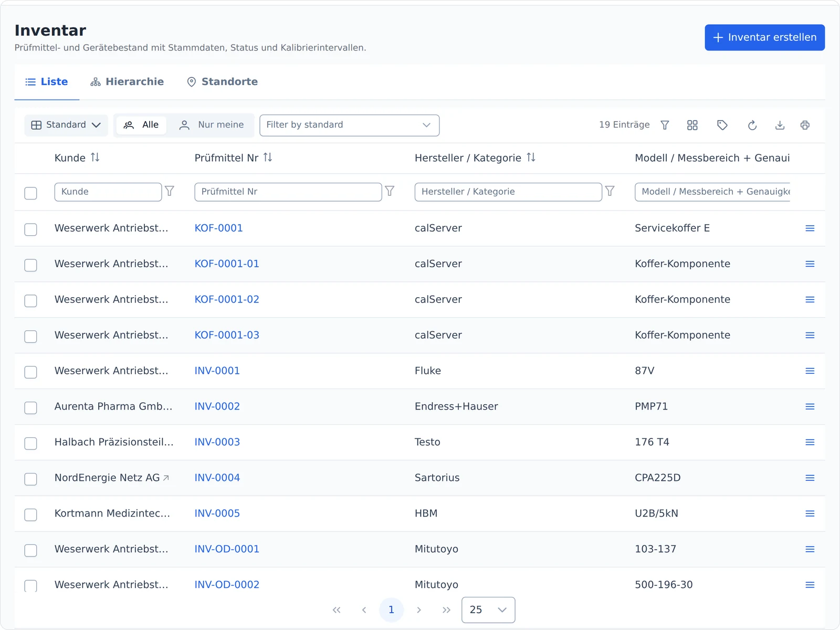This screenshot has height=630, width=840.
Task: Open row menu for INV-0004
Action: click(810, 478)
